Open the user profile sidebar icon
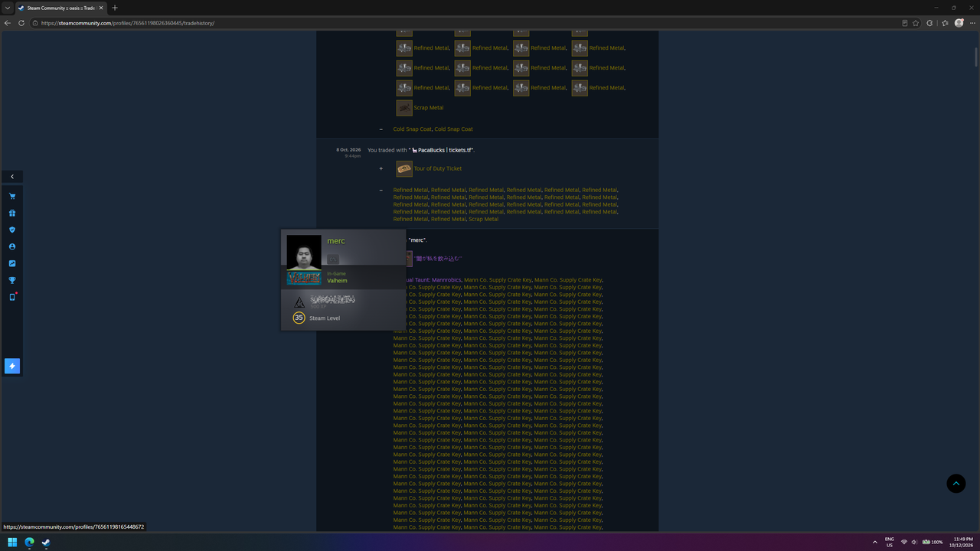Viewport: 980px width, 551px height. pyautogui.click(x=12, y=247)
